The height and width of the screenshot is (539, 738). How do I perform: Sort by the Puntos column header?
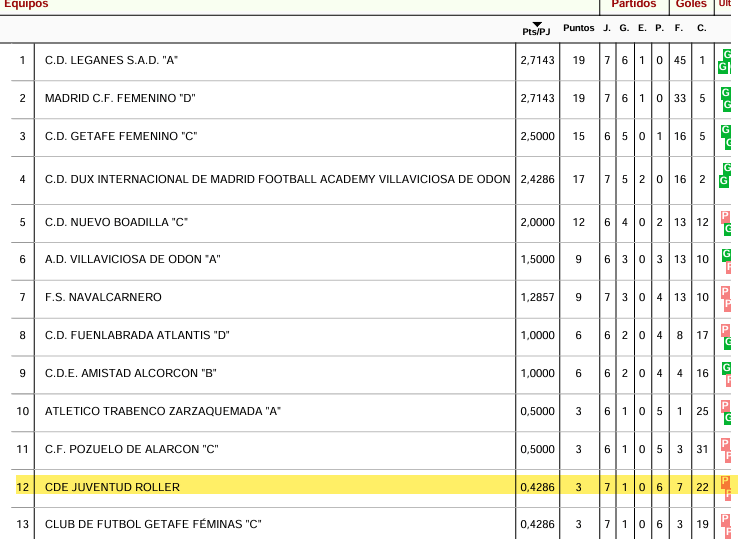click(x=578, y=28)
